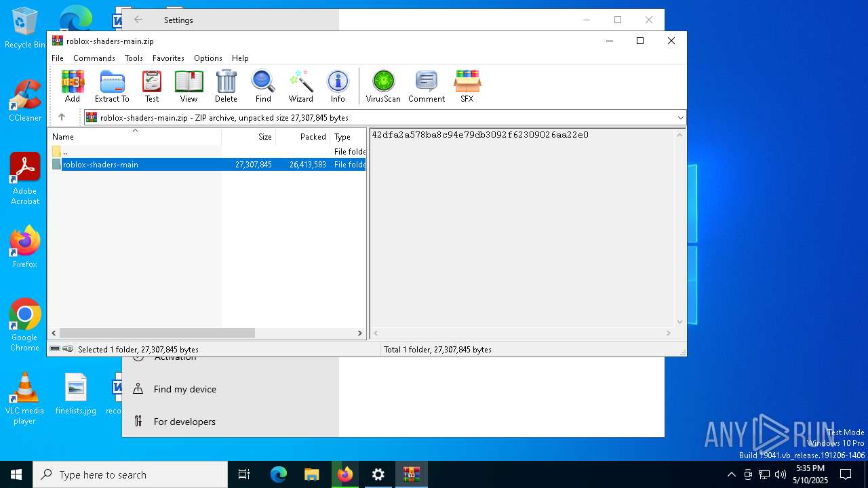Open the notification center icon
Screen dimensions: 868x488
click(x=846, y=474)
